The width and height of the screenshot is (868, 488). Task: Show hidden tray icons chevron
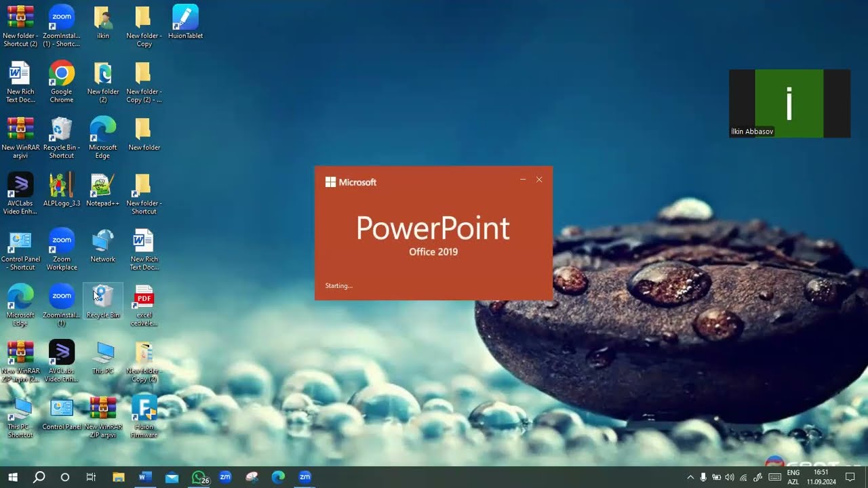click(690, 477)
